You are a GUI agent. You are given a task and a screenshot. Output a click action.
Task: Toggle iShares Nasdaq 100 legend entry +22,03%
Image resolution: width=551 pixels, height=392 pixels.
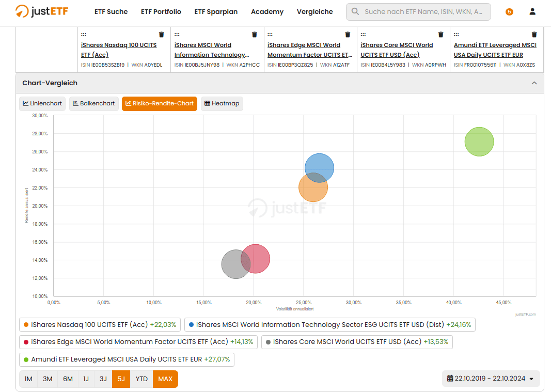pos(100,324)
